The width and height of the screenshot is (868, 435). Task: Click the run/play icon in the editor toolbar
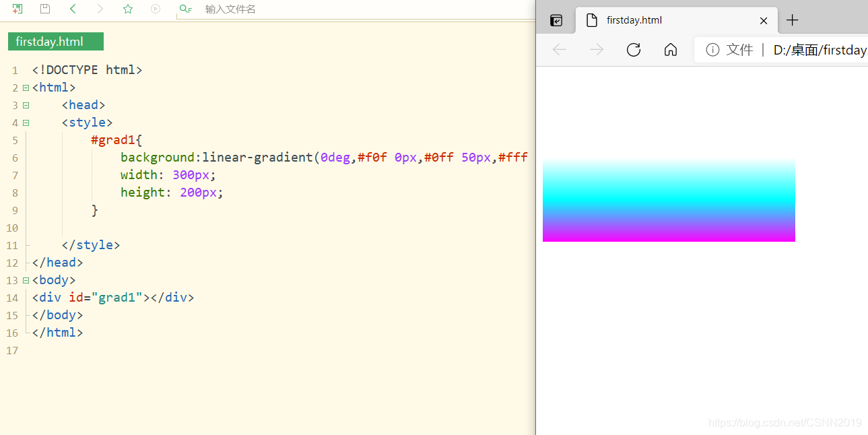[x=156, y=9]
